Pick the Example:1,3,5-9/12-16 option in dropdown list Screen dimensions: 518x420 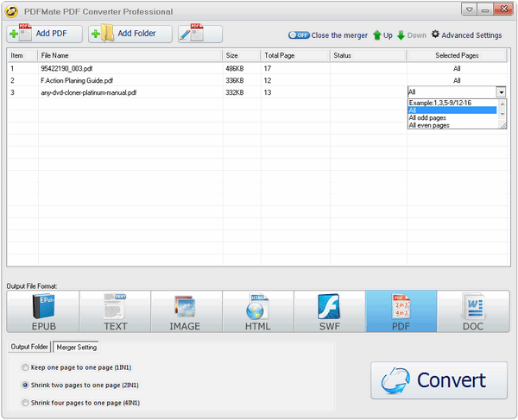(452, 103)
